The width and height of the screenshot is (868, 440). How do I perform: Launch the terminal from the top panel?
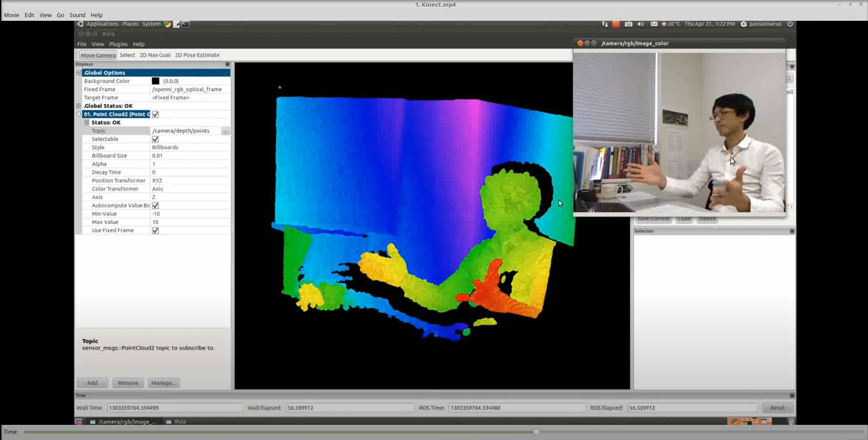click(186, 24)
